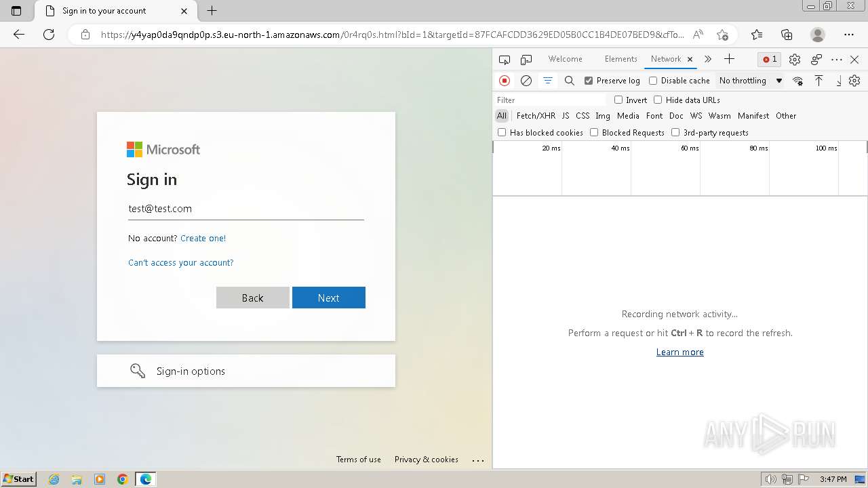Switch to the Elements DevTools tab
The height and width of the screenshot is (488, 868).
pyautogui.click(x=620, y=59)
